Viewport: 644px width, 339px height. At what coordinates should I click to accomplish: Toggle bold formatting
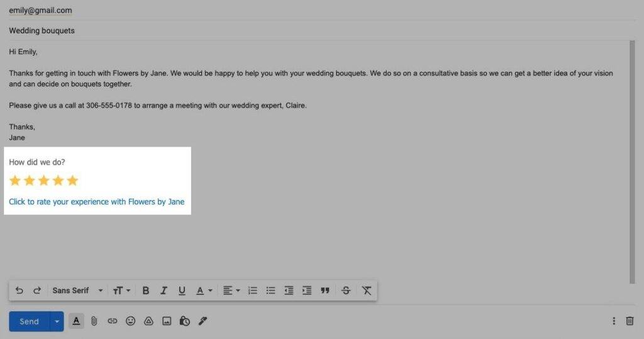tap(146, 291)
